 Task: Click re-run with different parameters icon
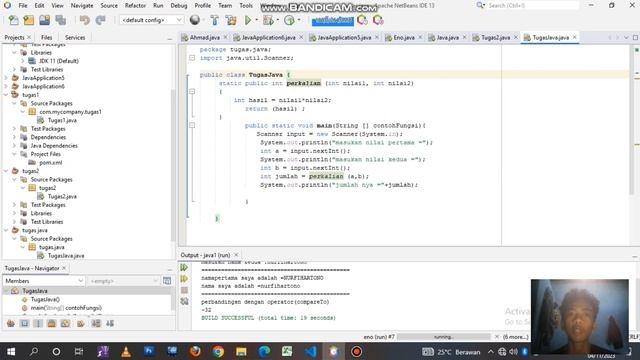[x=184, y=279]
